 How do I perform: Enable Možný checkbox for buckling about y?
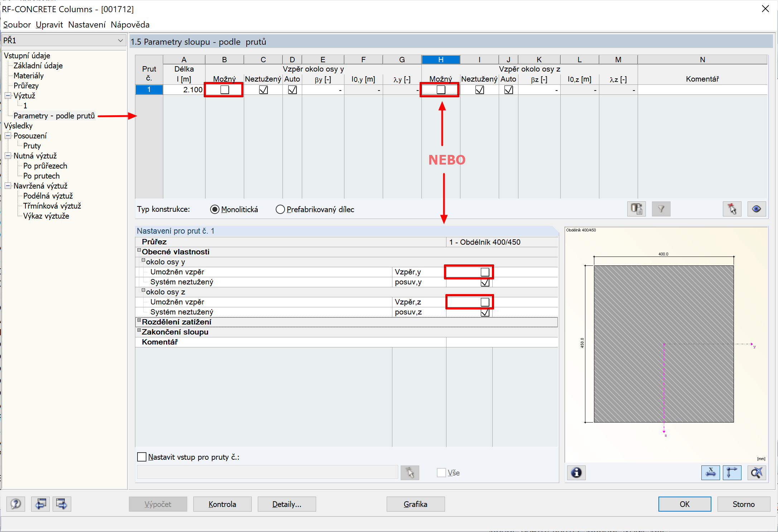tap(224, 90)
